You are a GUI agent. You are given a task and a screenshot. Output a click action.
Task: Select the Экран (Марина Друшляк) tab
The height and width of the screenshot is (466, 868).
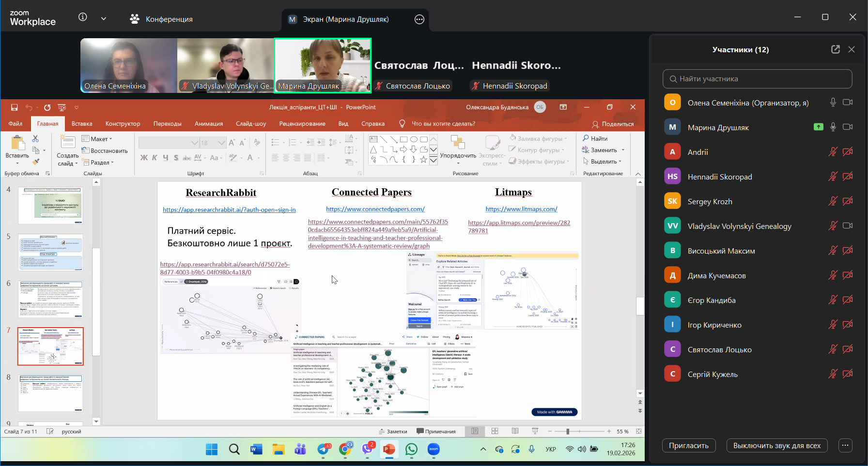(345, 19)
